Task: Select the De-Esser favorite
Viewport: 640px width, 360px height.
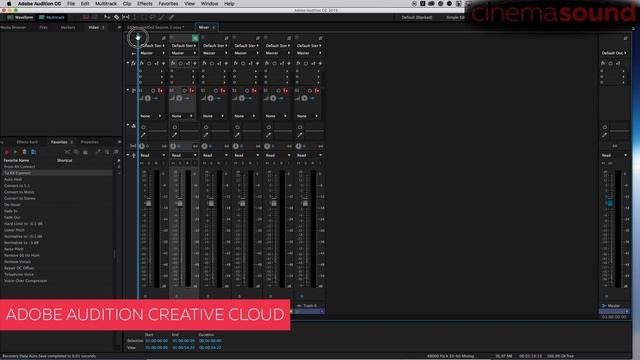Action: tap(12, 204)
